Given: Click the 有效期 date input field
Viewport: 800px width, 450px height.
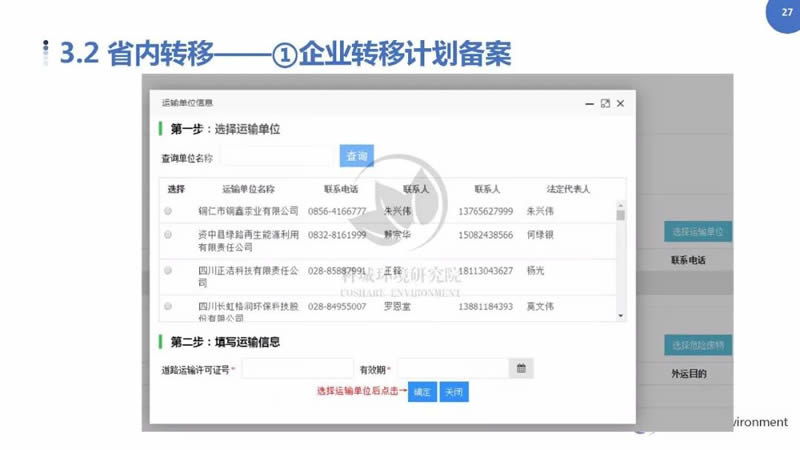Looking at the screenshot, I should coord(453,369).
